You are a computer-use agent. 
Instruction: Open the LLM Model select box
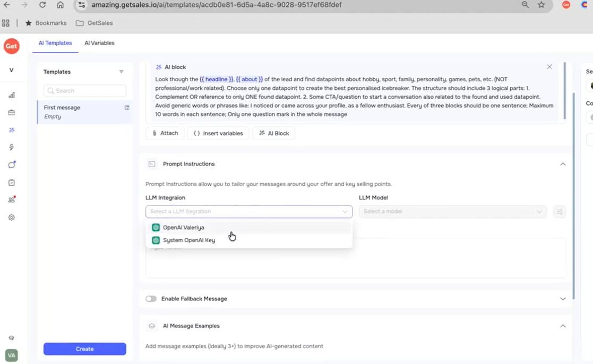point(453,212)
